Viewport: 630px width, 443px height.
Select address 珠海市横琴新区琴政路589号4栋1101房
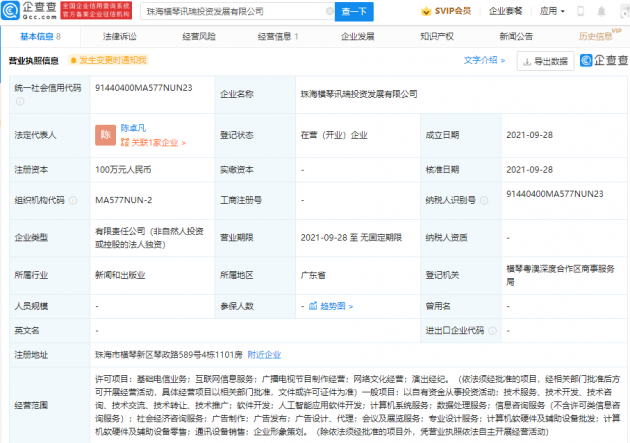click(x=169, y=355)
